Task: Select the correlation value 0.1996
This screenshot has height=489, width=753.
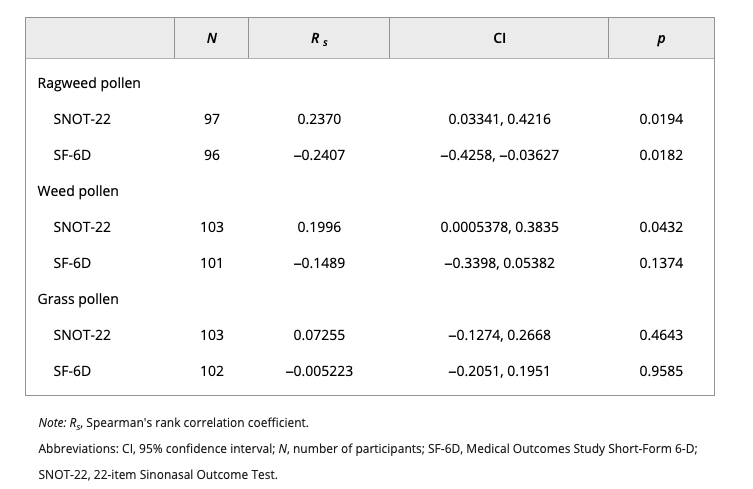Action: point(318,227)
